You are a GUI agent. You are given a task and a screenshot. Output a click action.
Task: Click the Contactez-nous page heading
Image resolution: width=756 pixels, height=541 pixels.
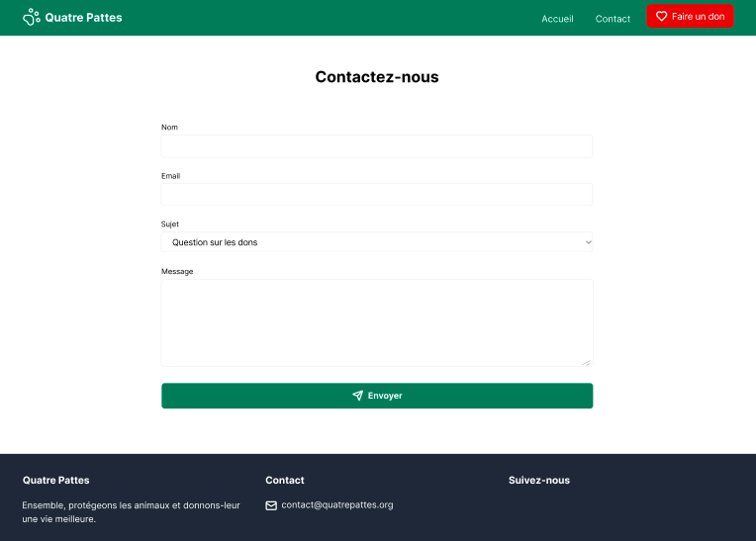(377, 77)
